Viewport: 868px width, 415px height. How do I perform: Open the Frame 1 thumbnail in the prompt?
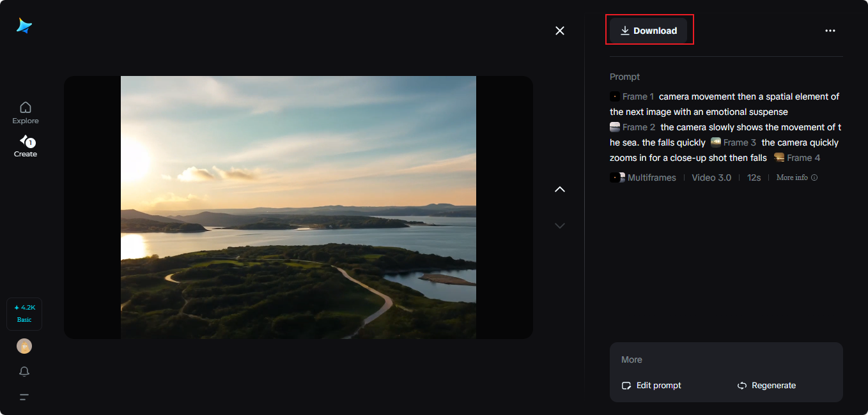pos(614,96)
